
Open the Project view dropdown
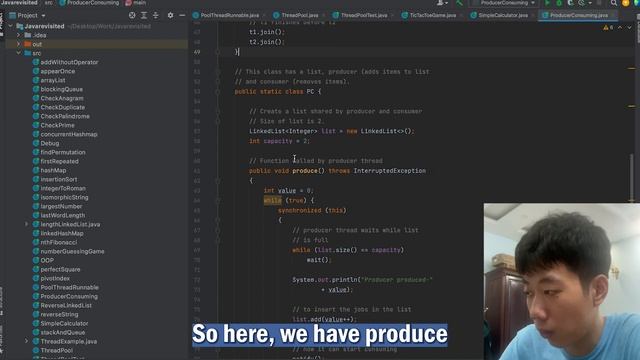(x=43, y=16)
